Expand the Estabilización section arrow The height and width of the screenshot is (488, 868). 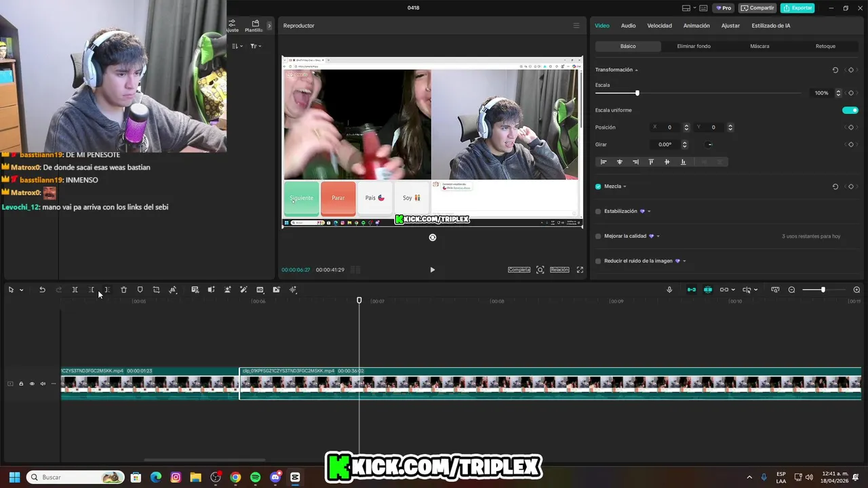[x=649, y=211]
